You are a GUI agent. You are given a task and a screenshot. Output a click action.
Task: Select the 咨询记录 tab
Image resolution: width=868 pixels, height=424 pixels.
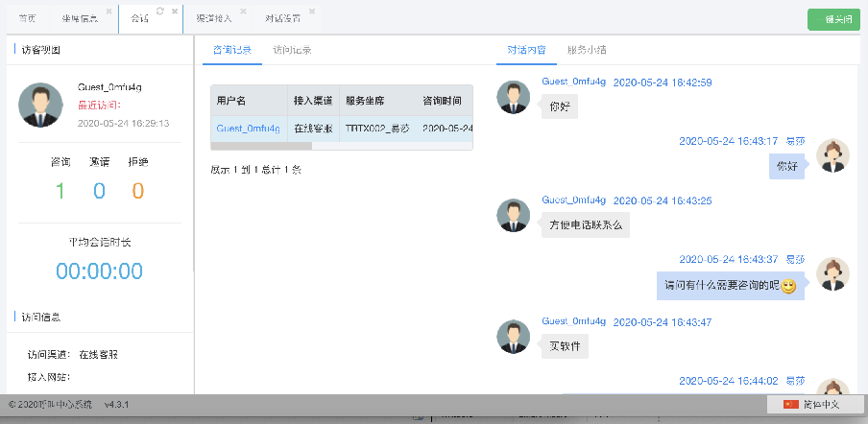(x=232, y=50)
